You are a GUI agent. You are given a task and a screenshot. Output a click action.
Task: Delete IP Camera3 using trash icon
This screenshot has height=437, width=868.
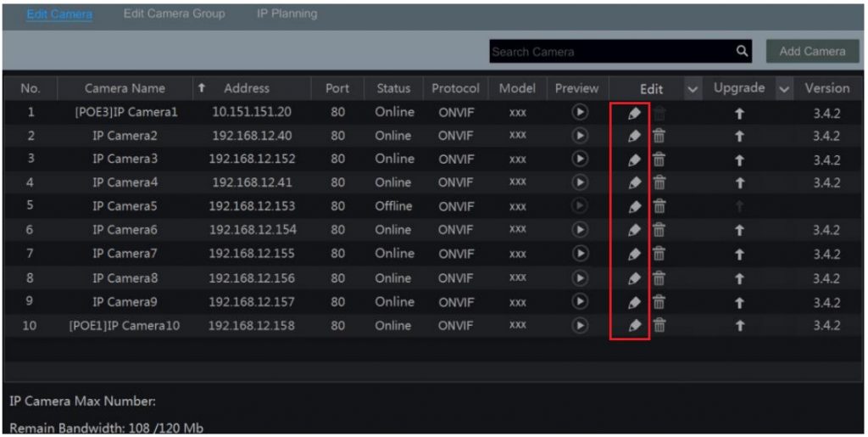tap(659, 160)
